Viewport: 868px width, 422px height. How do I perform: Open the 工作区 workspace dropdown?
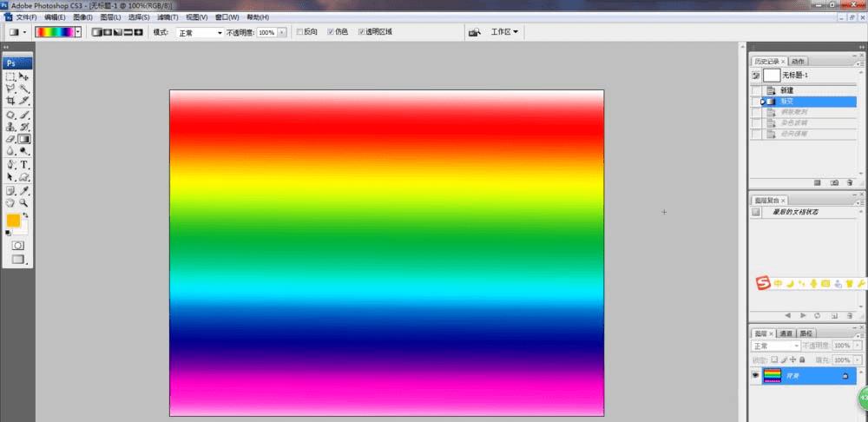(504, 32)
